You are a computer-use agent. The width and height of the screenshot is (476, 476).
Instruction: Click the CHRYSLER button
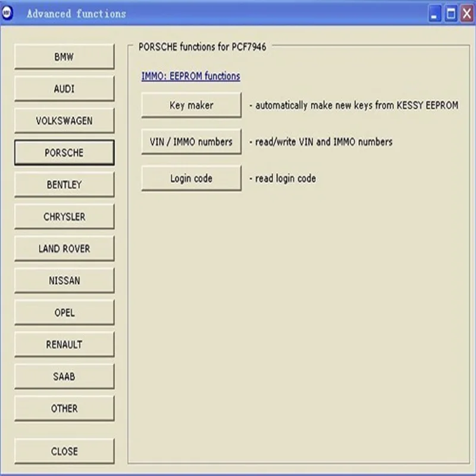(64, 217)
